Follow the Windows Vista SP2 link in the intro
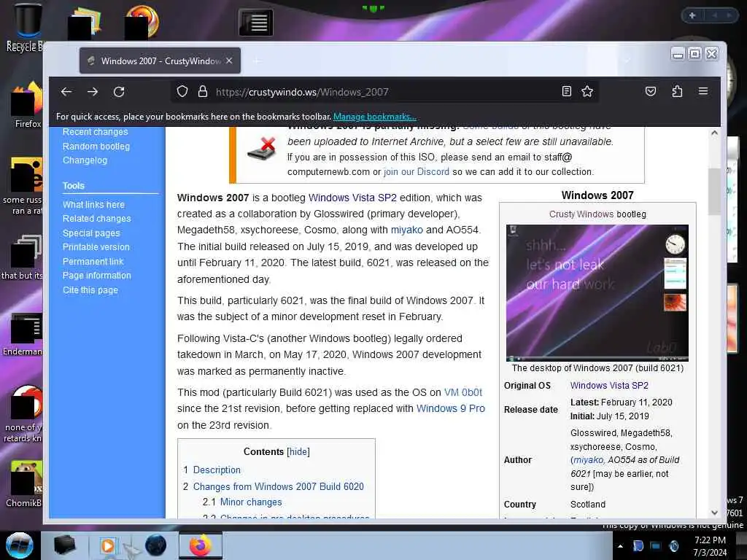 coord(352,198)
